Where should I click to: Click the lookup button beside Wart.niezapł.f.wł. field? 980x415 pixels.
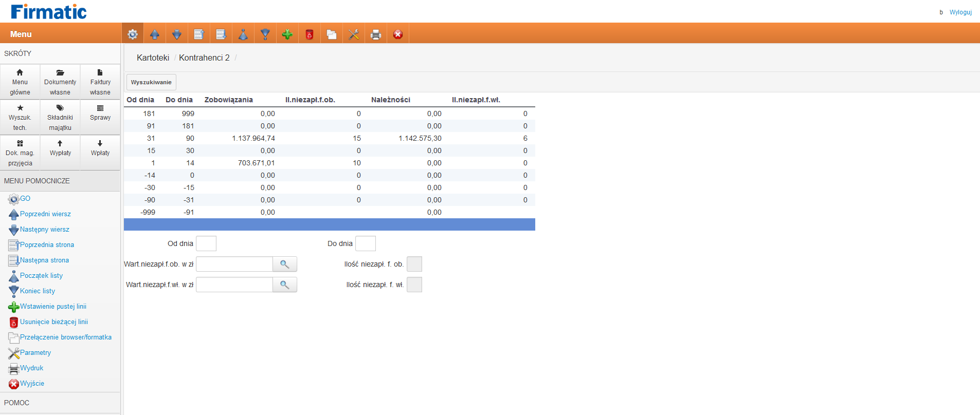tap(284, 285)
